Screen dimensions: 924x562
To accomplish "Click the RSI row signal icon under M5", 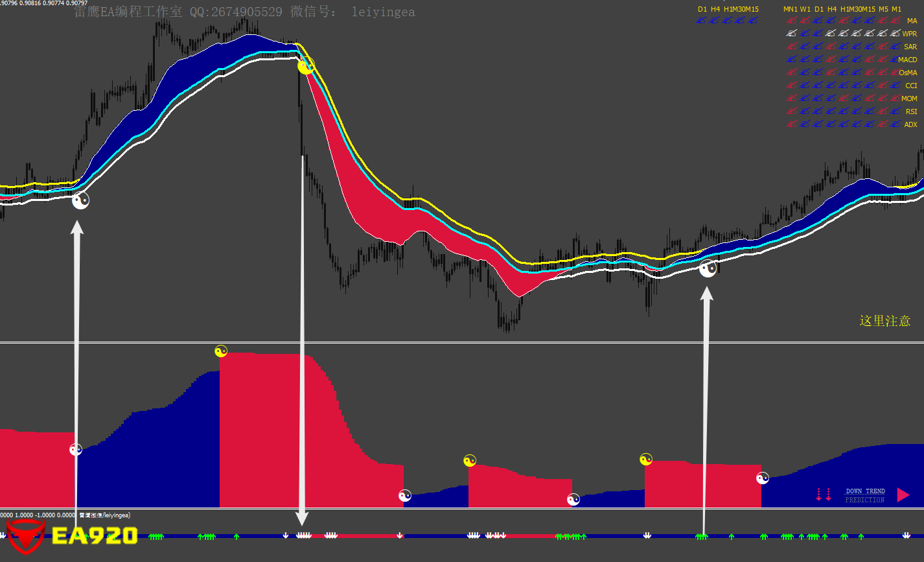I will (883, 111).
